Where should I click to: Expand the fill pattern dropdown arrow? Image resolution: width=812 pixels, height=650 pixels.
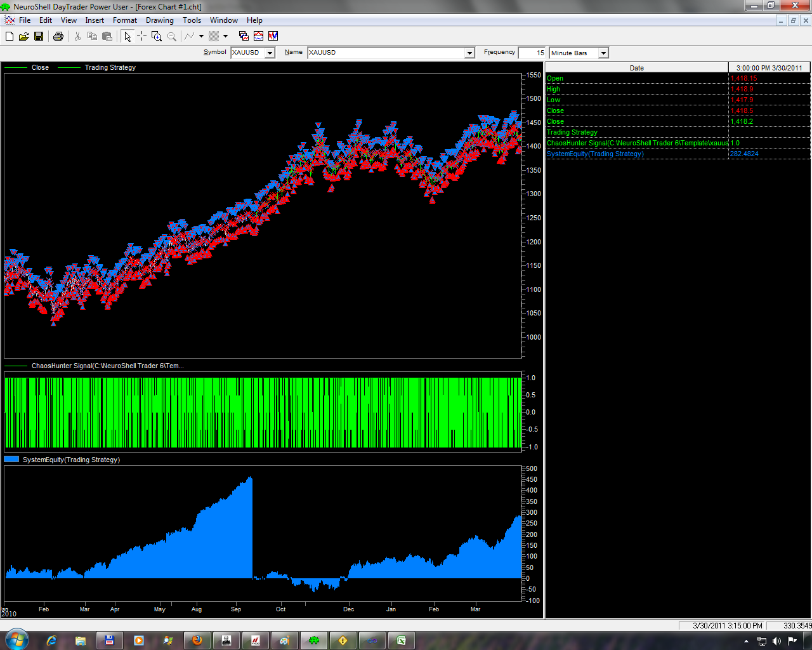click(225, 36)
